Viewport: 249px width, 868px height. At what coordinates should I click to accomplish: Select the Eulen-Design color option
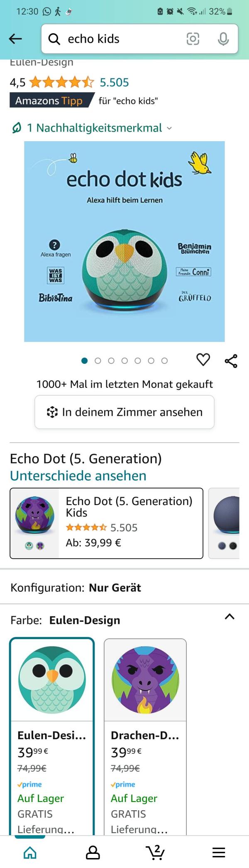[52, 706]
